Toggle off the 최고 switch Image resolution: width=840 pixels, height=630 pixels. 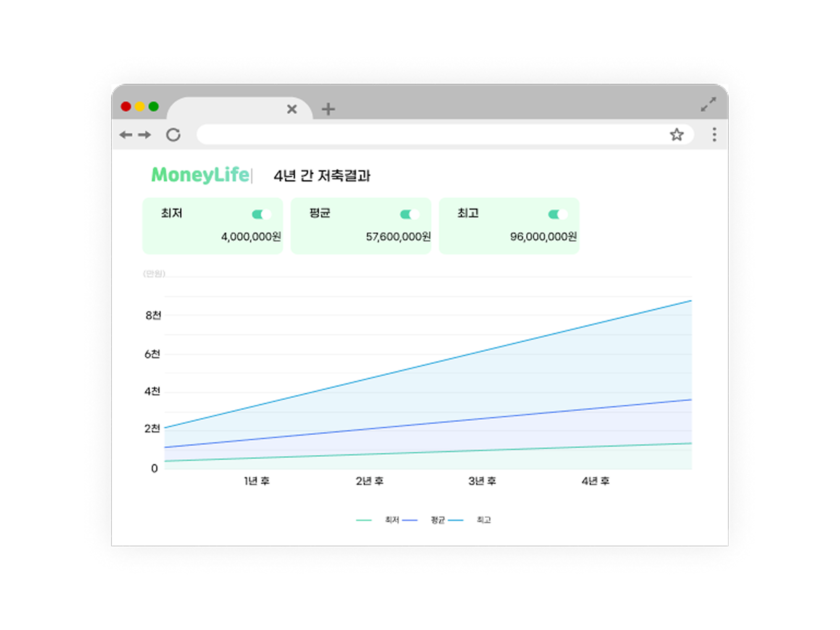coord(558,215)
